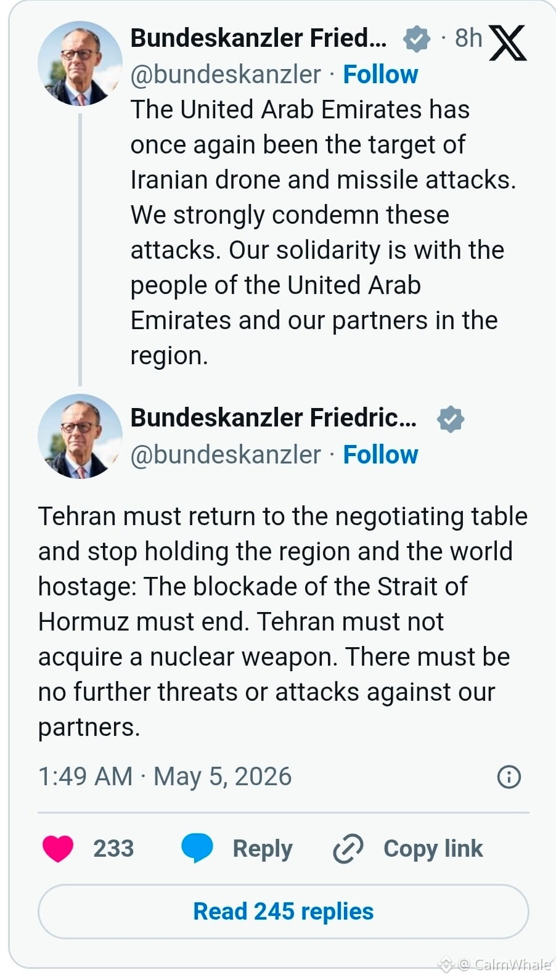Click verified badge on first tweet
The width and height of the screenshot is (556, 980).
(x=416, y=39)
